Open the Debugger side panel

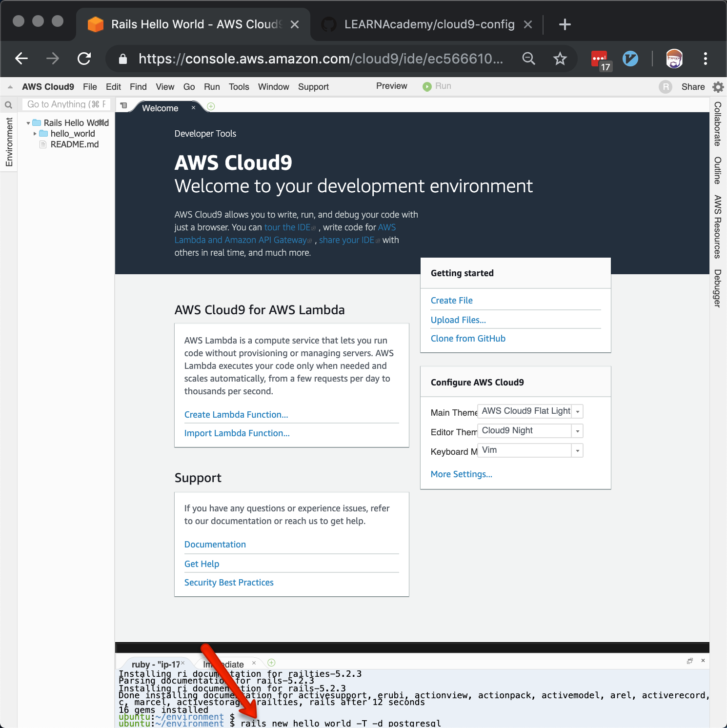point(718,288)
